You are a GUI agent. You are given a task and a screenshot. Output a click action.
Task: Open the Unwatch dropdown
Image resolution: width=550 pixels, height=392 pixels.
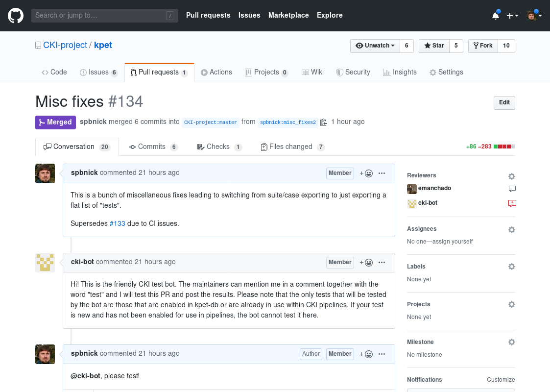click(x=375, y=46)
